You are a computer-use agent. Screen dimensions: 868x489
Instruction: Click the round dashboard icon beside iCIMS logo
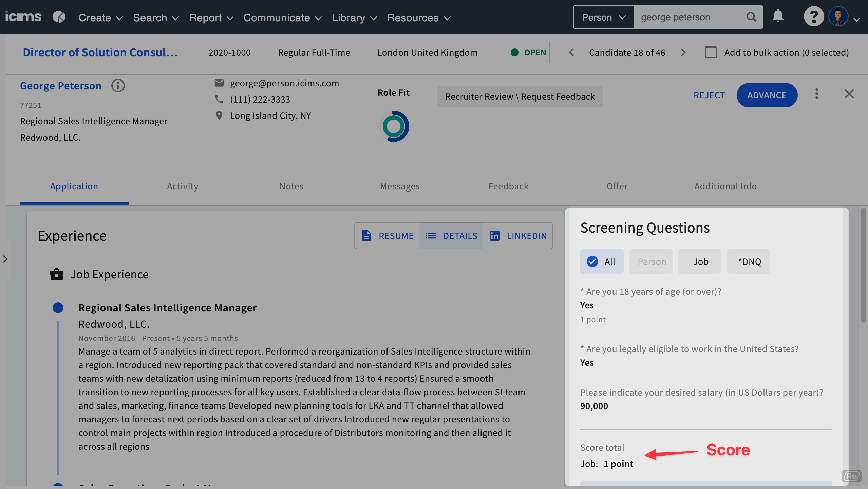(59, 17)
